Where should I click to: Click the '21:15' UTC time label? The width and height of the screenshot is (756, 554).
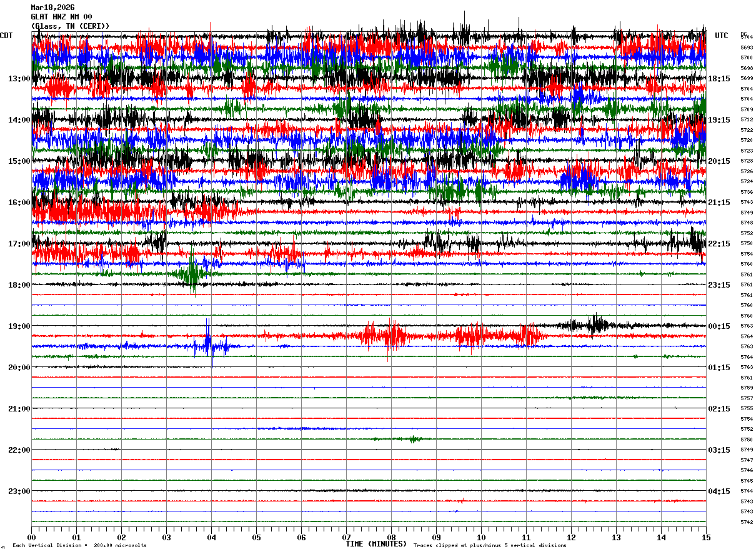click(x=719, y=203)
